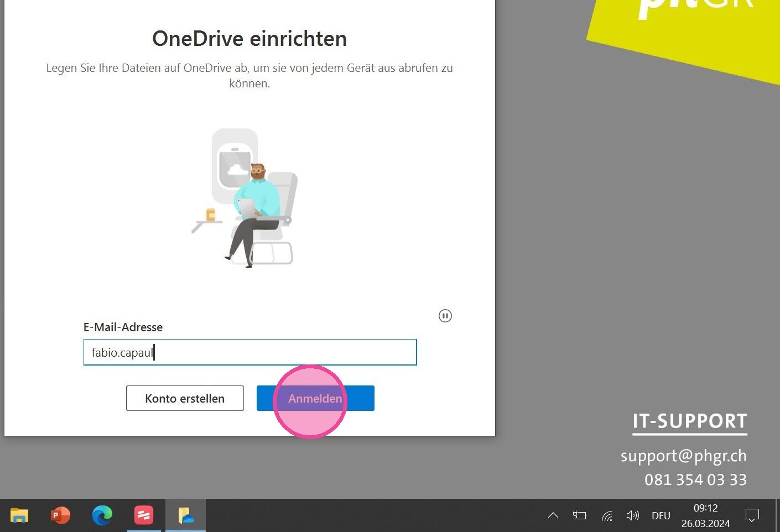Click the Anmelden button
Screen dimensions: 780x532
[315, 398]
